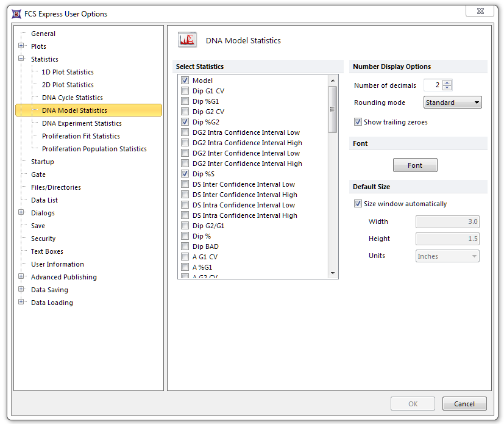The height and width of the screenshot is (424, 504).
Task: Open Proliferation Fit Statistics page
Action: [80, 136]
